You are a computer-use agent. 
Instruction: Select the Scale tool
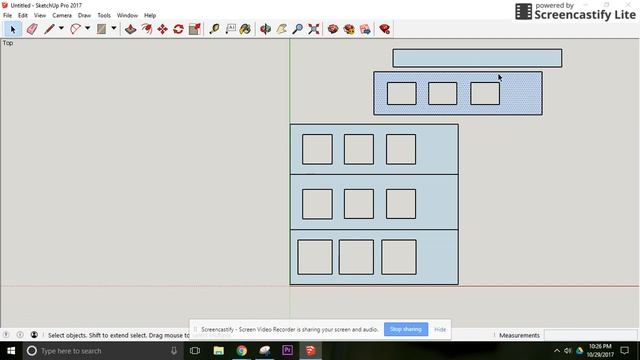pyautogui.click(x=195, y=29)
